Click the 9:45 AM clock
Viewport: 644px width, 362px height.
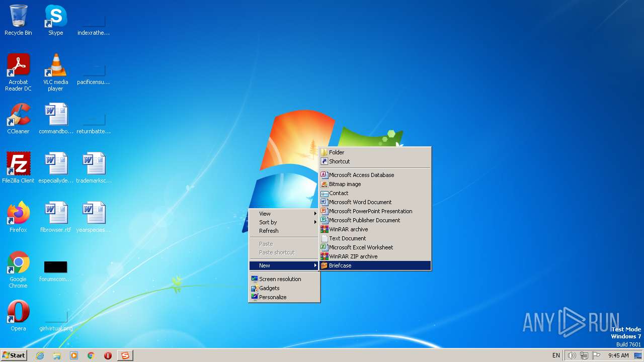click(618, 355)
